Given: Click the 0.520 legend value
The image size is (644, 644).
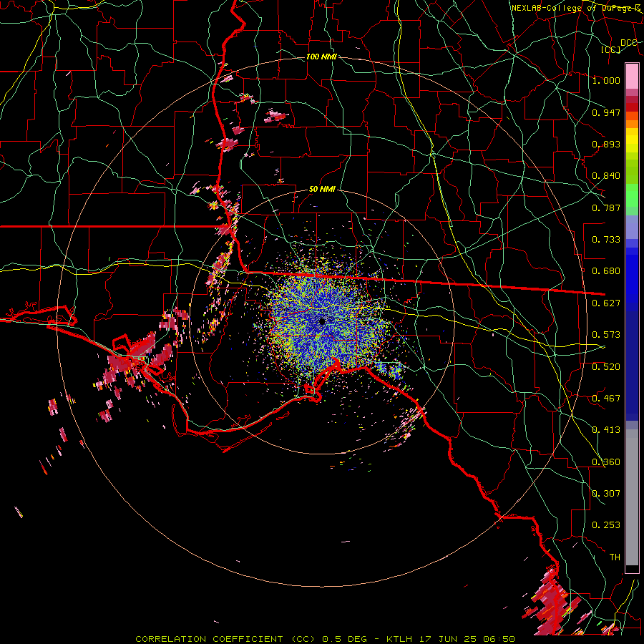Looking at the screenshot, I should [x=606, y=367].
